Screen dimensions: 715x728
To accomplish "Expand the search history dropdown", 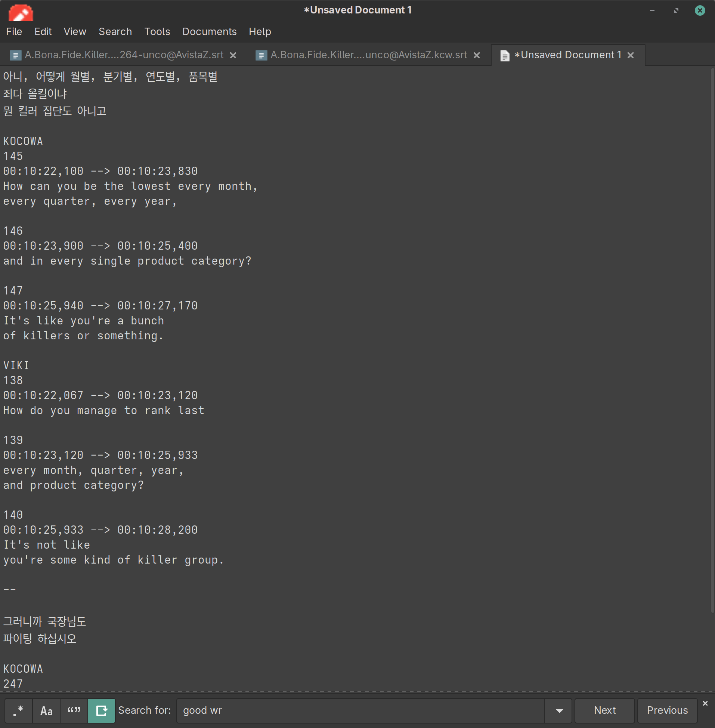I will [x=559, y=710].
